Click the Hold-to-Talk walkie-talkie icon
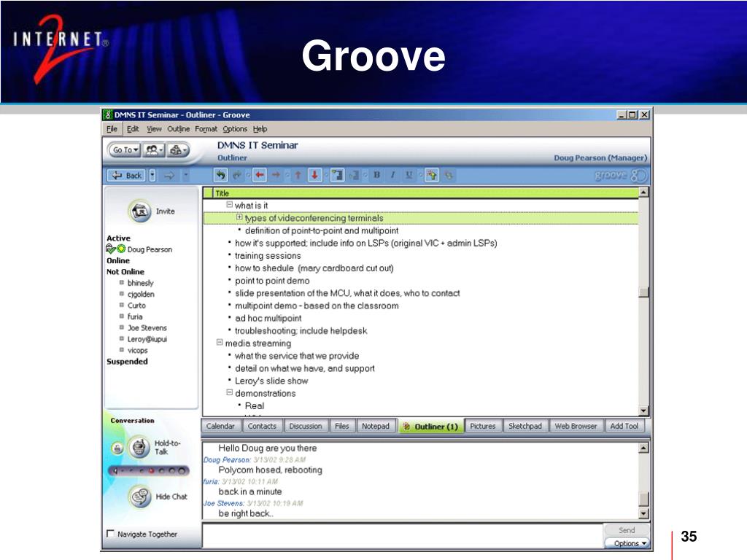This screenshot has width=747, height=560. click(139, 447)
